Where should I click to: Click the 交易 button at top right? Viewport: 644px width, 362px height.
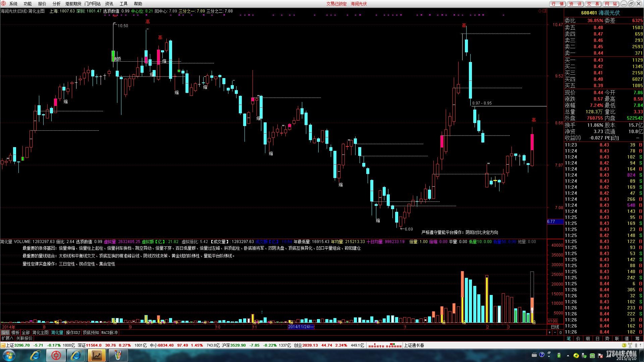[593, 4]
